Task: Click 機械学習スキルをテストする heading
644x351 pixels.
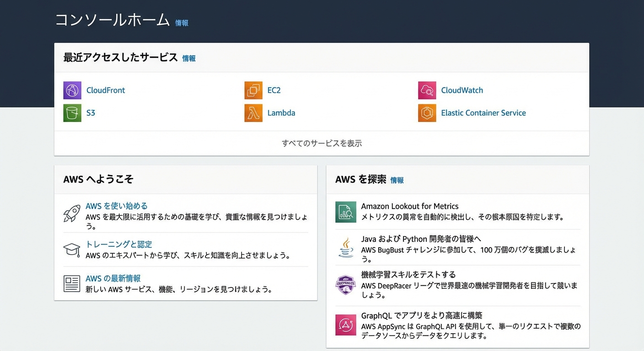Action: [408, 275]
